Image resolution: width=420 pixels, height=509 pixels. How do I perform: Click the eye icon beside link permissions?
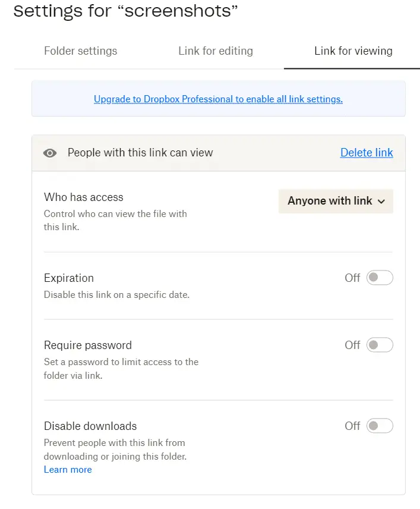[x=50, y=153]
